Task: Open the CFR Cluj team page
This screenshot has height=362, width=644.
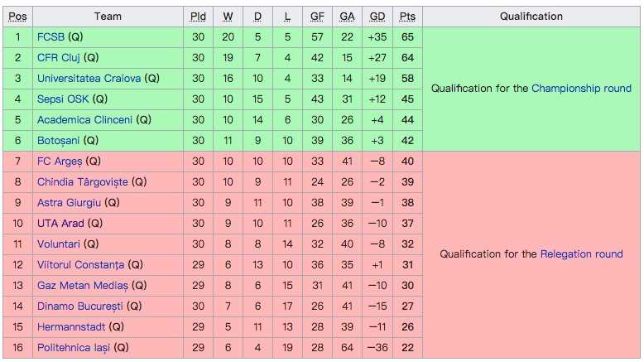Action: click(x=59, y=58)
